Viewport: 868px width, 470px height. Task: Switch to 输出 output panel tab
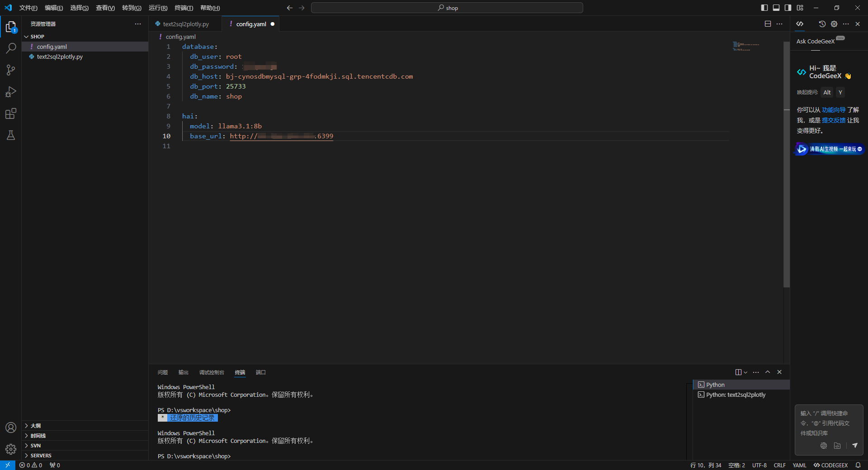pyautogui.click(x=184, y=372)
